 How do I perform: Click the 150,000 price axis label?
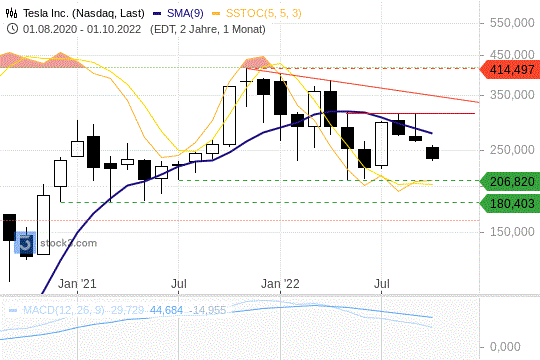(512, 232)
